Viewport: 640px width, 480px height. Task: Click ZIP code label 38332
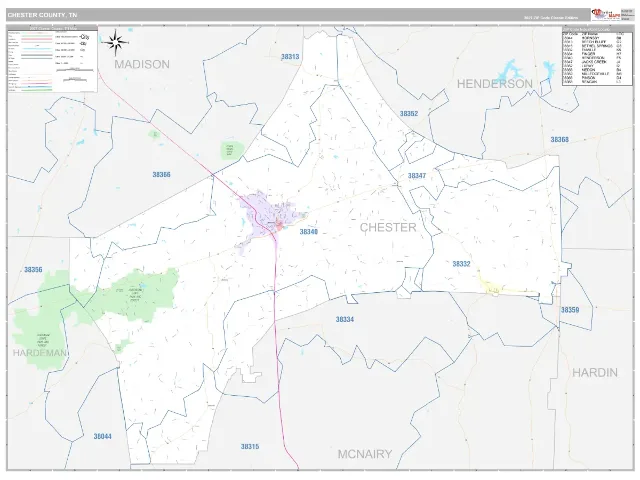point(461,264)
